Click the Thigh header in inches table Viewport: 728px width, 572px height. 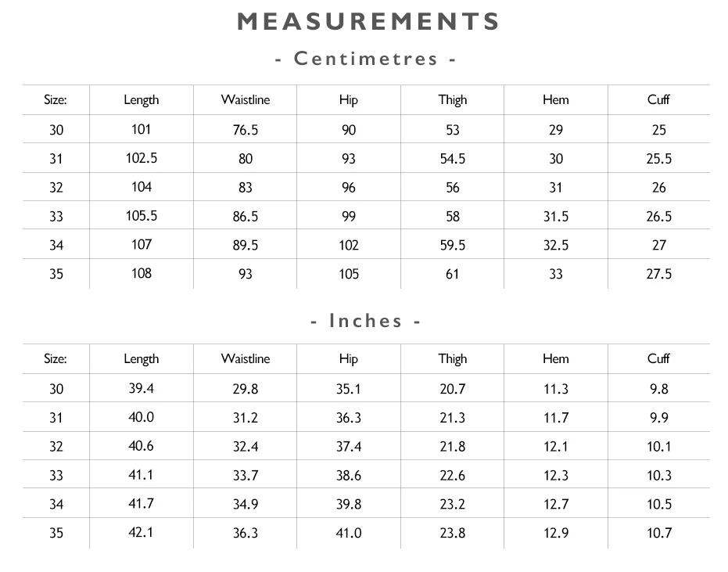[452, 359]
